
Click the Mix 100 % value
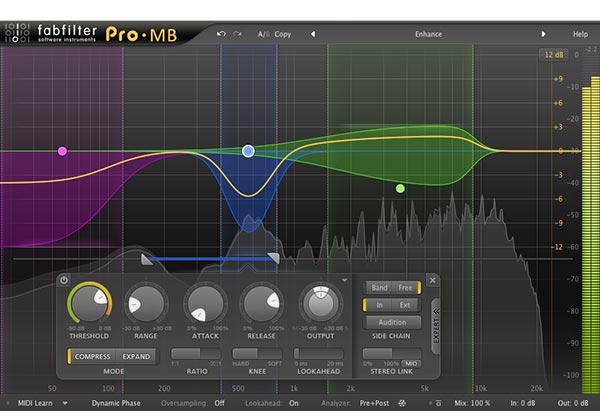tap(472, 403)
